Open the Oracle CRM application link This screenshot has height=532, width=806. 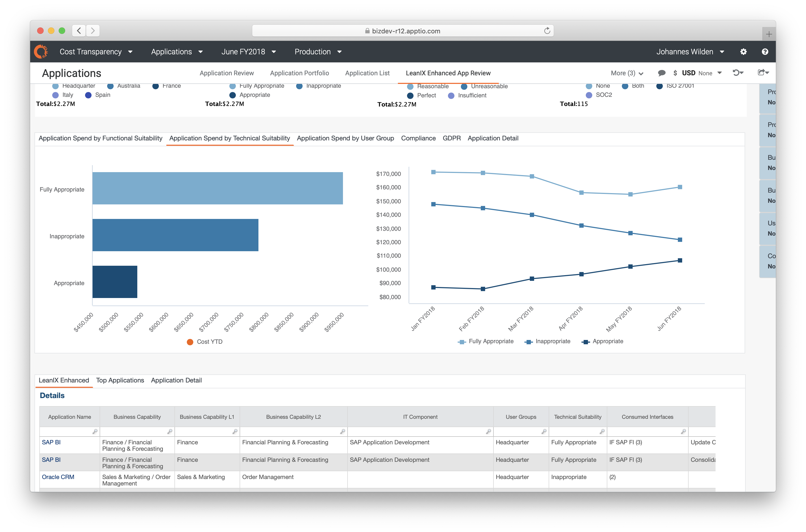click(x=58, y=477)
